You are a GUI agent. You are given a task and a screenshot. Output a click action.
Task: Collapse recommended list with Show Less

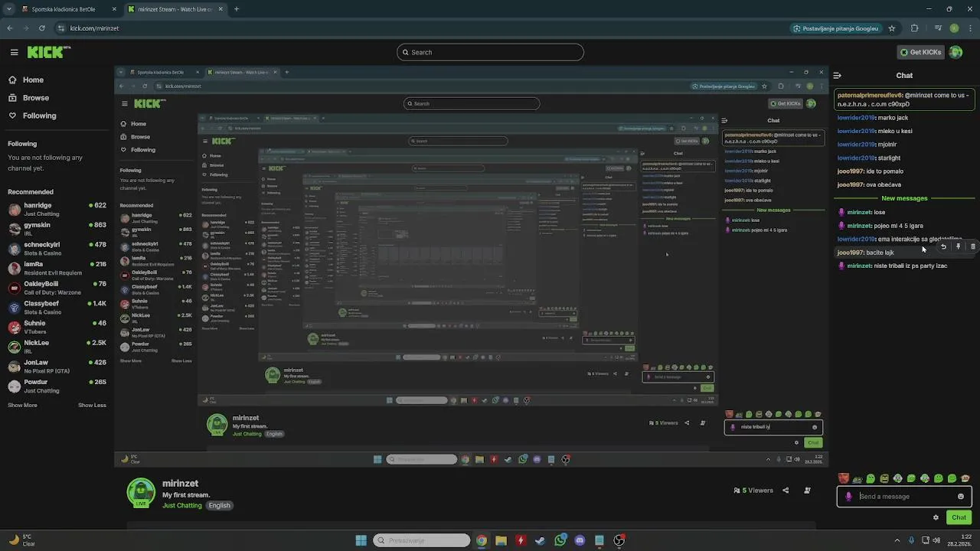92,405
